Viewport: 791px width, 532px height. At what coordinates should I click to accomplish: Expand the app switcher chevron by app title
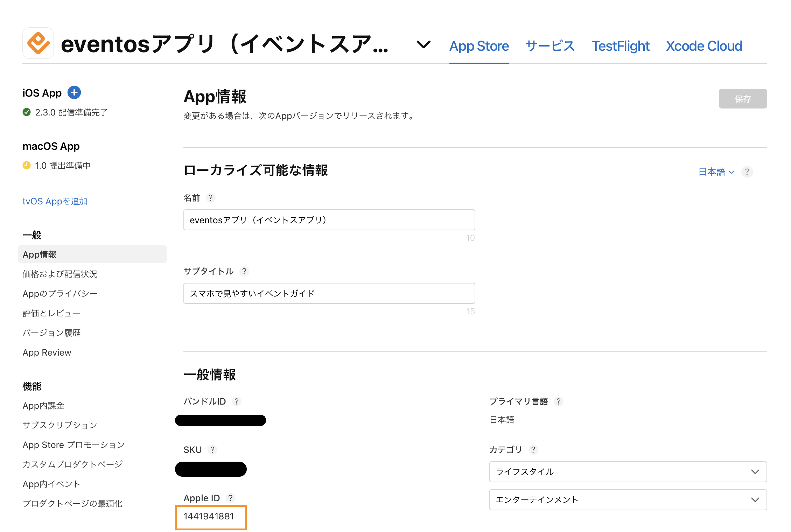click(x=423, y=45)
